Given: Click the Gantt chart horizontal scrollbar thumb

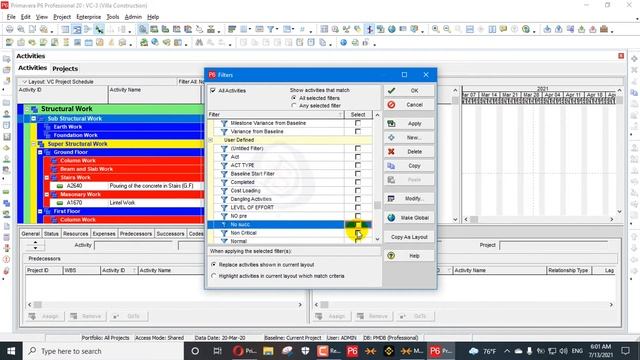Looking at the screenshot, I should point(474,220).
